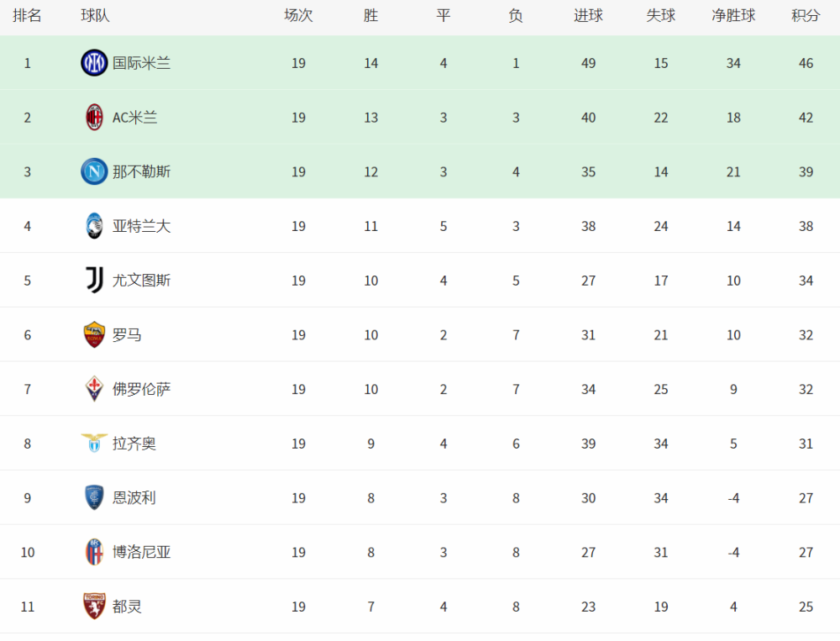Click the 拉齐奥 team name

(x=134, y=444)
